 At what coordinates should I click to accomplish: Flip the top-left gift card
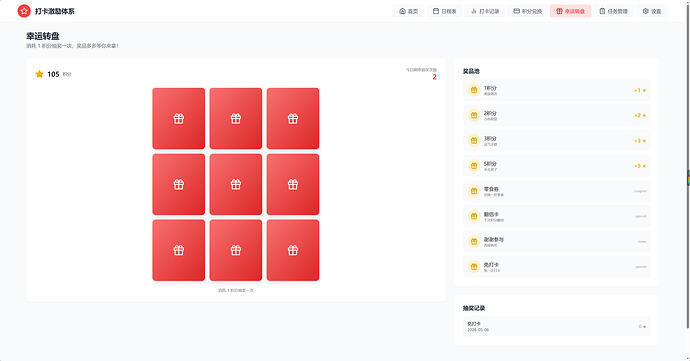point(179,118)
